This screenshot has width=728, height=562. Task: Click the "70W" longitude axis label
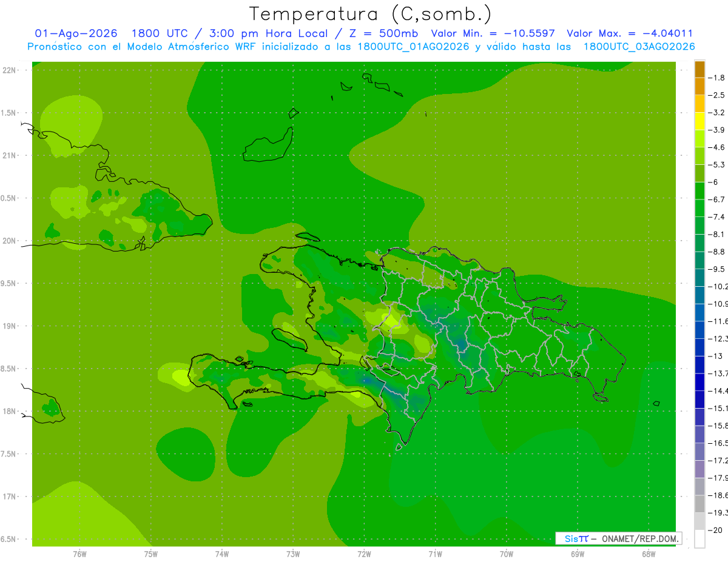click(507, 554)
